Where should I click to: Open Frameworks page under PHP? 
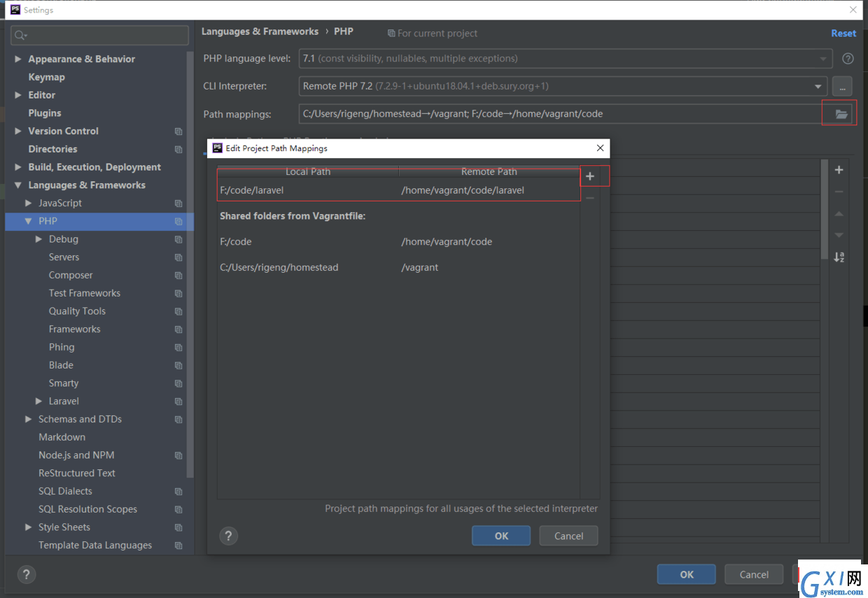click(x=74, y=329)
